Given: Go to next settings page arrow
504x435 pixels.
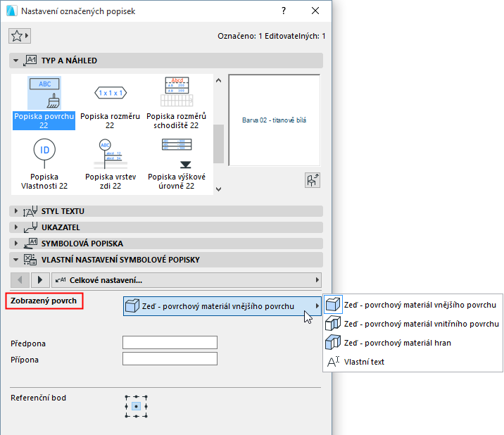Looking at the screenshot, I should (40, 280).
